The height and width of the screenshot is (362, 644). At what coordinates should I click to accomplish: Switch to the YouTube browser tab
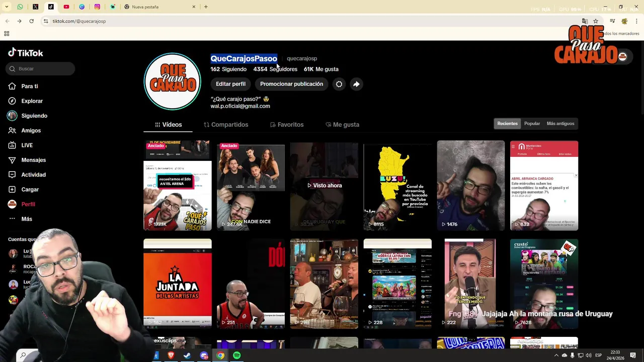(66, 7)
